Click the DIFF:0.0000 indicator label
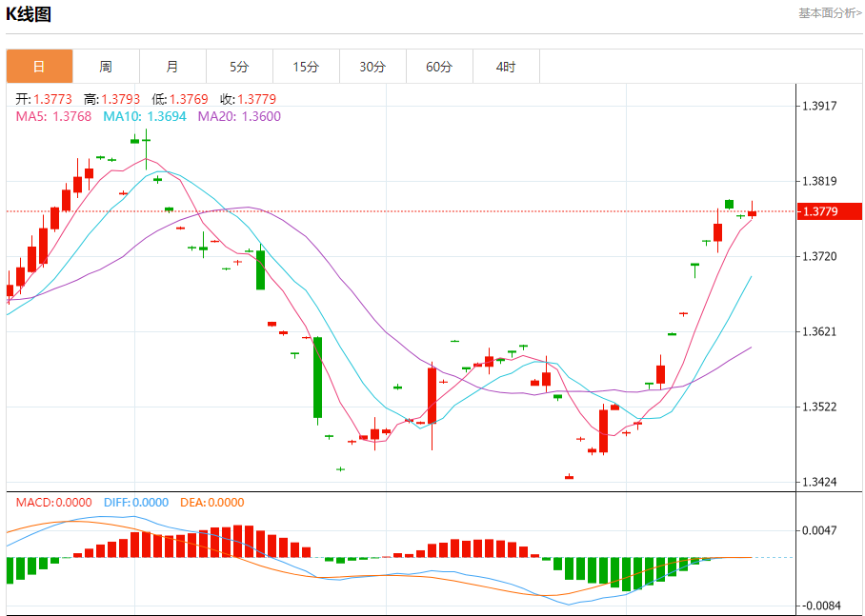 tap(135, 503)
